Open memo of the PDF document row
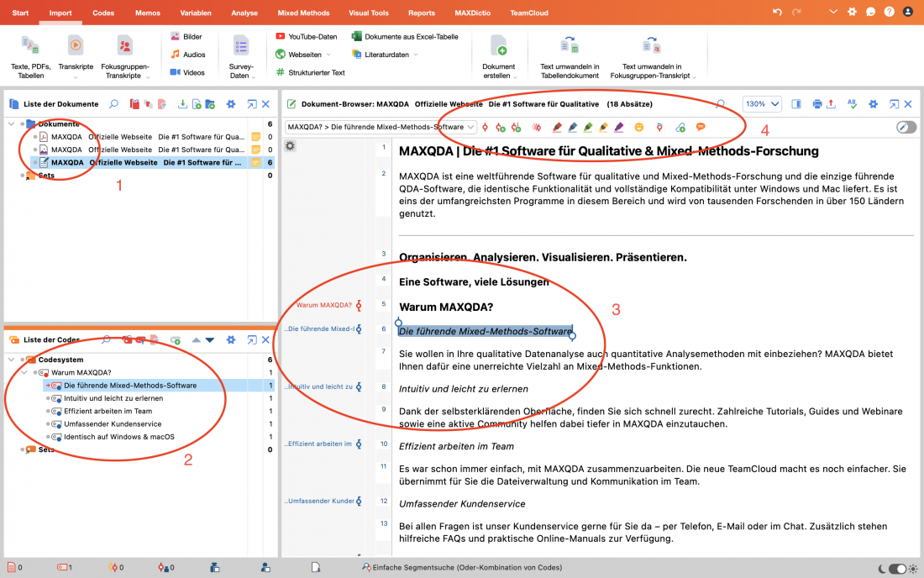The height and width of the screenshot is (578, 924). pos(255,137)
